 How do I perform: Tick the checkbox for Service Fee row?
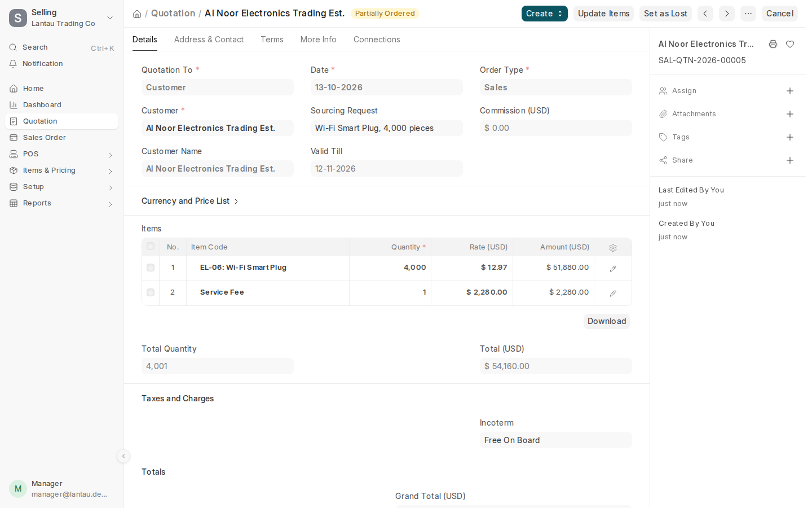click(x=151, y=292)
